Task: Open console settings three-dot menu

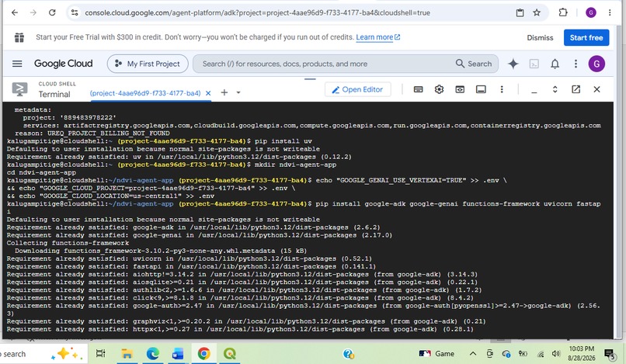Action: click(576, 64)
